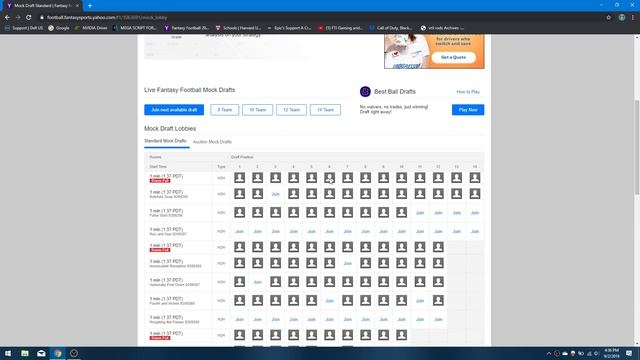The image size is (640, 360).
Task: Click occupied seat 10 in False Start room
Action: (401, 212)
